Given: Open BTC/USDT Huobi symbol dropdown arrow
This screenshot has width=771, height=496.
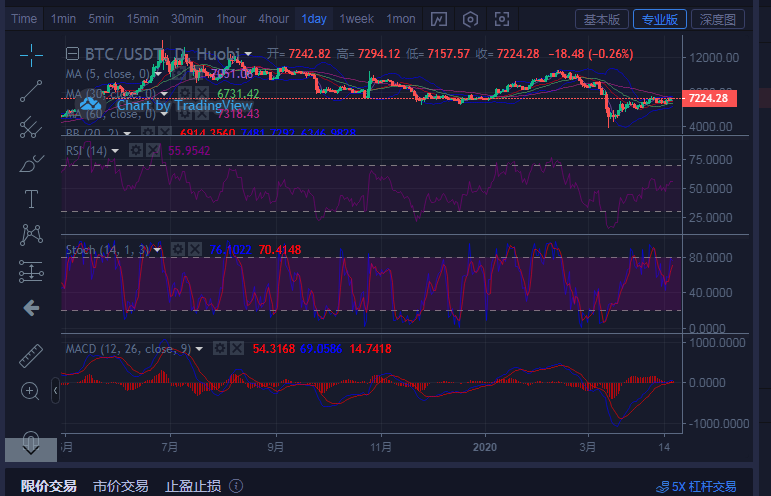Looking at the screenshot, I should (248, 54).
